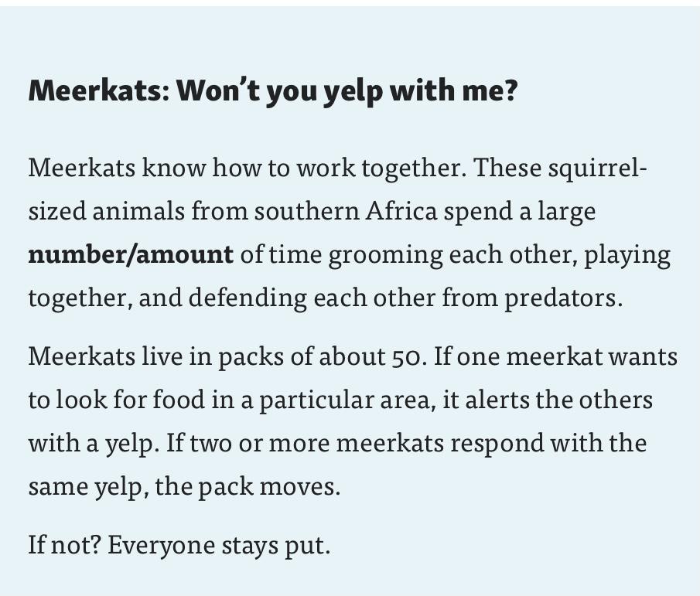Click the word 'alerts' in second paragraph
The image size is (700, 596).
click(497, 400)
